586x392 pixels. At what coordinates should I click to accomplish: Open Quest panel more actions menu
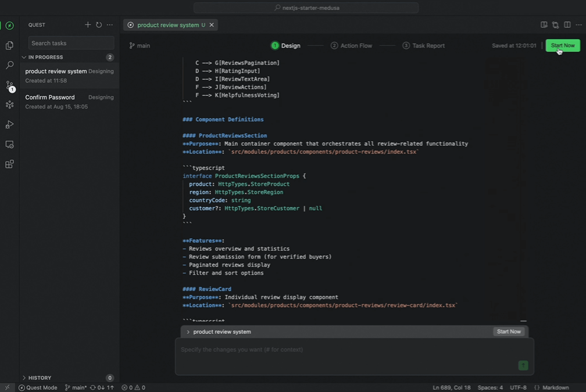[109, 24]
